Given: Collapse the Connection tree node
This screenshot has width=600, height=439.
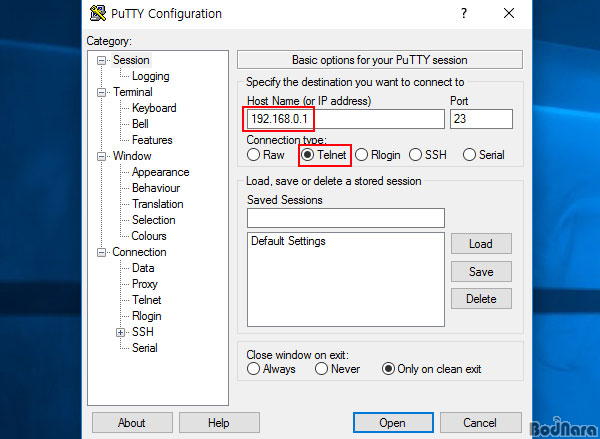Looking at the screenshot, I should pyautogui.click(x=101, y=252).
